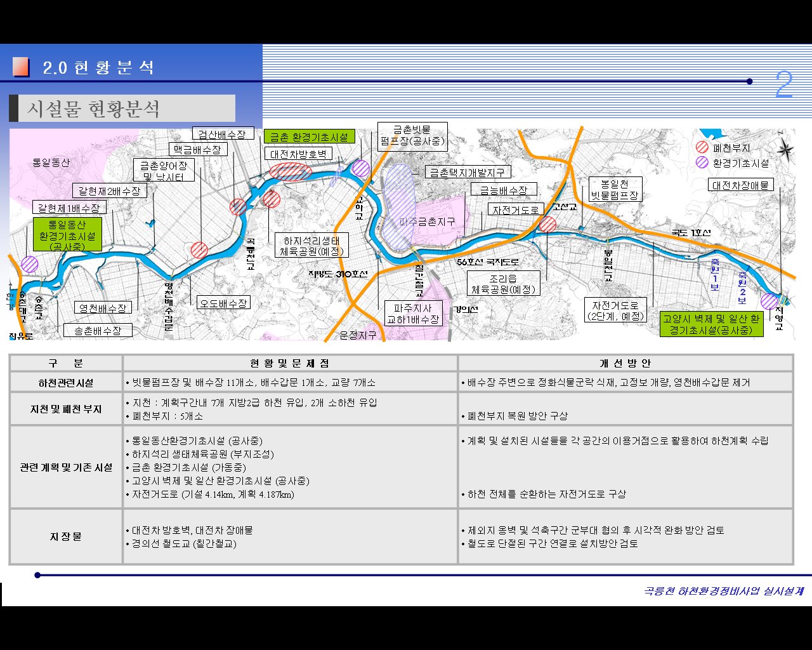Click the compass rose north arrow
The image size is (812, 650).
point(785,149)
